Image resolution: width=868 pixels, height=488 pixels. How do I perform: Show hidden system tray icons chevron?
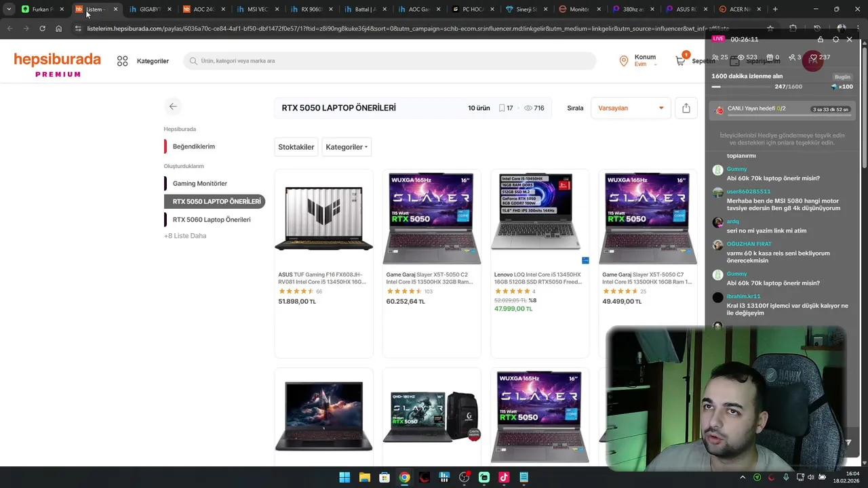coord(743,477)
